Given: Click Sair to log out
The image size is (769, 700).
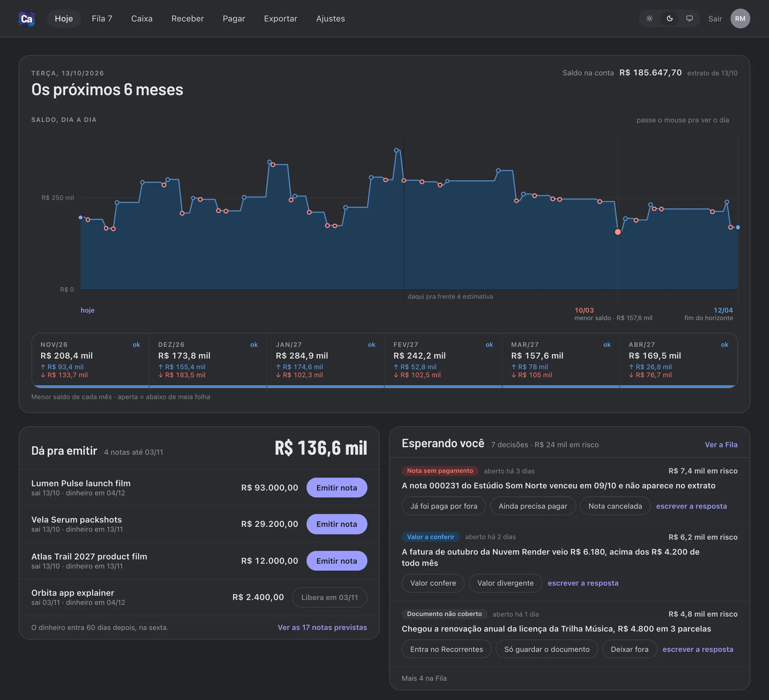Looking at the screenshot, I should 715,19.
